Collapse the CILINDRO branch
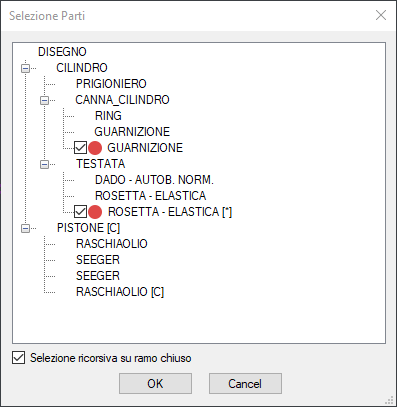 click(25, 68)
